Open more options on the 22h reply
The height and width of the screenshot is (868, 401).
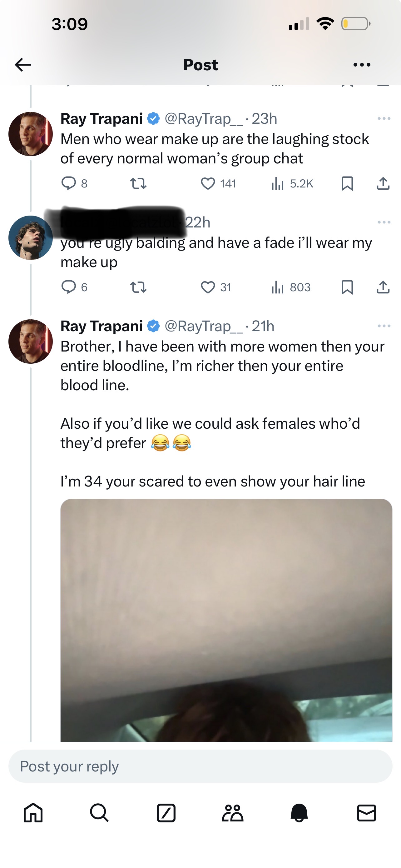(x=384, y=222)
